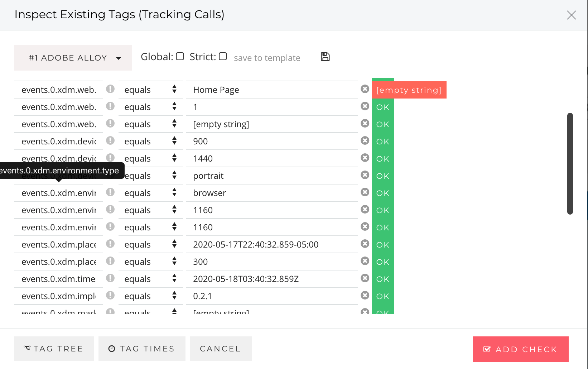Click info icon on events.0.xdm.place timestamp row
This screenshot has height=369, width=588.
click(x=110, y=244)
